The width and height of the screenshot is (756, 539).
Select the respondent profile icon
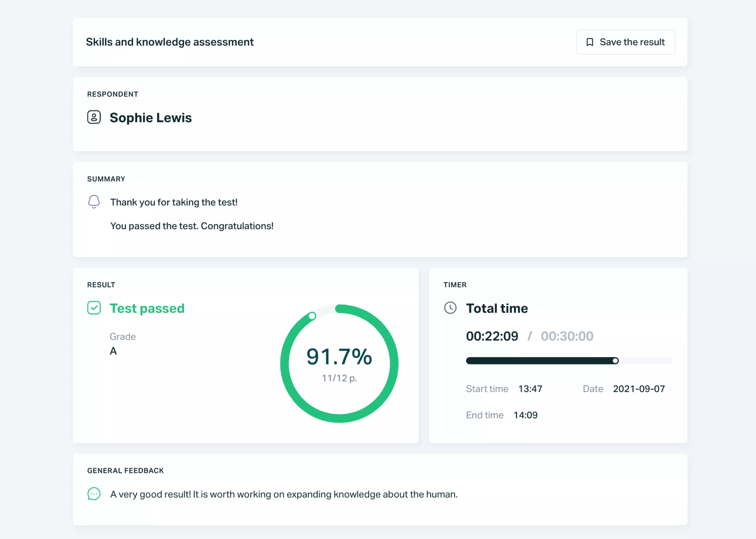point(94,117)
